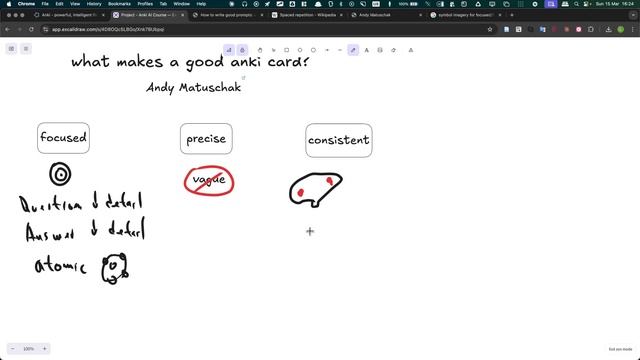Go back in browser history
This screenshot has width=640, height=360.
tap(7, 29)
